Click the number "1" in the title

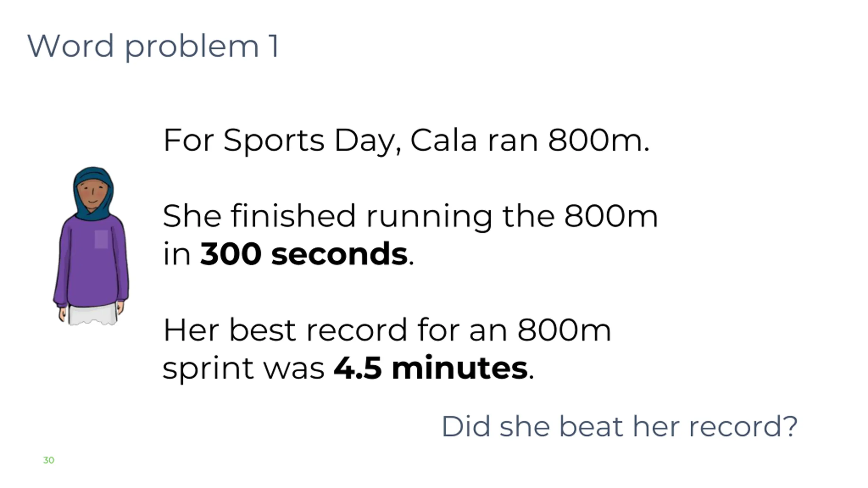point(274,46)
